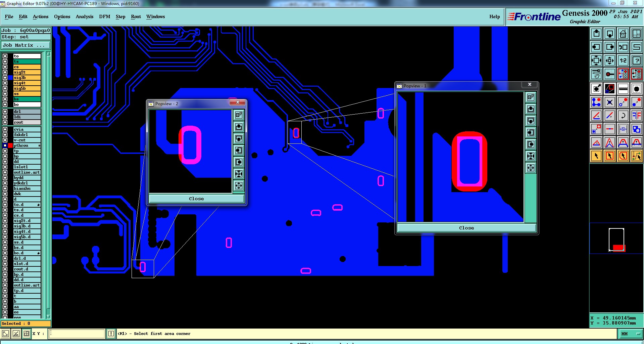The width and height of the screenshot is (644, 344).
Task: Click the previous zoom icon
Action: (x=623, y=47)
